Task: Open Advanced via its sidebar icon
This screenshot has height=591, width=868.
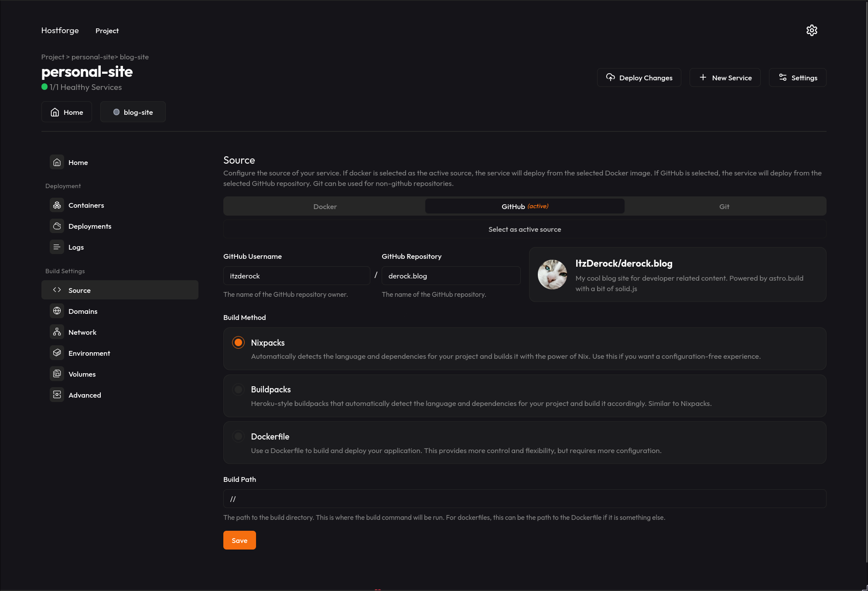Action: [x=57, y=395]
